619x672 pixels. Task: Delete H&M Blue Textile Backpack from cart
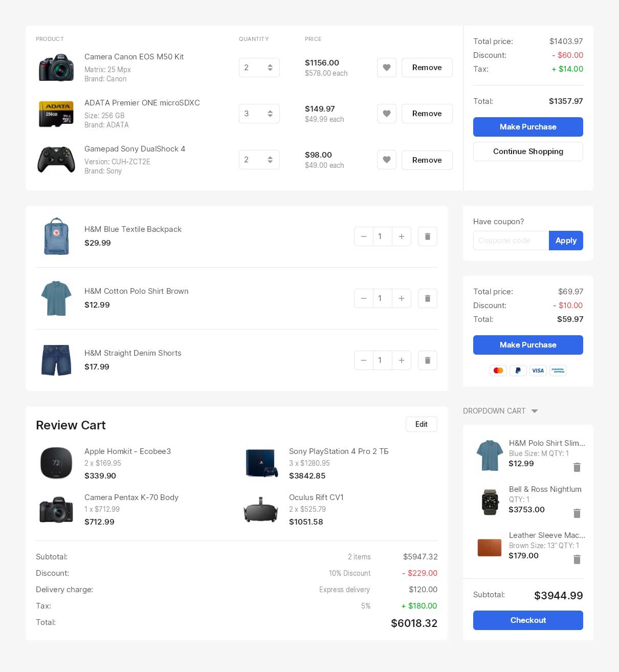(x=428, y=236)
